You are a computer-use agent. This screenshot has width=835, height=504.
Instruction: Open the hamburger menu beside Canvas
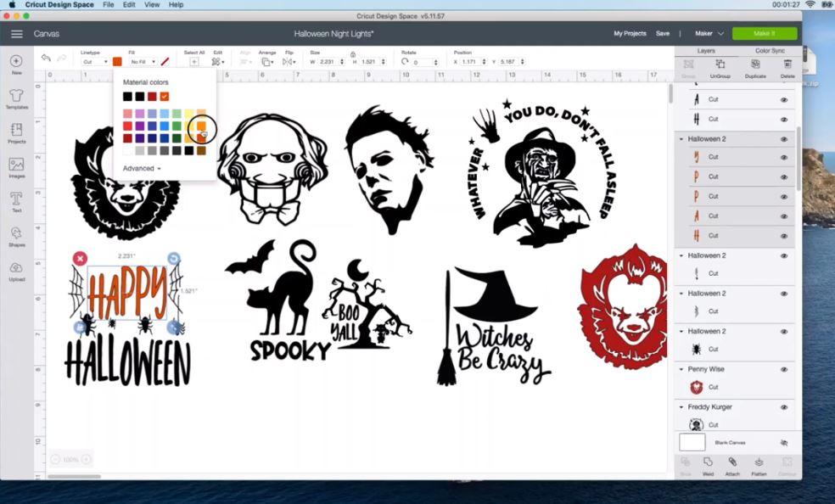point(16,34)
